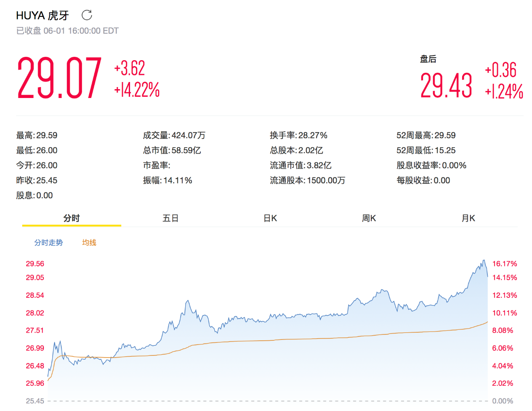The height and width of the screenshot is (411, 532).
Task: Click the refresh icon beside HUYA 虎牙
Action: point(87,15)
